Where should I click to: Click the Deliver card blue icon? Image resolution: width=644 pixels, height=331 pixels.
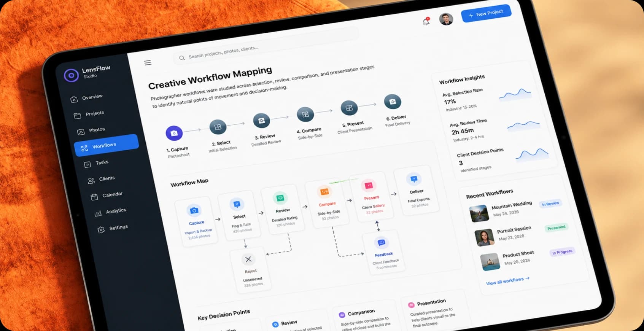click(414, 179)
